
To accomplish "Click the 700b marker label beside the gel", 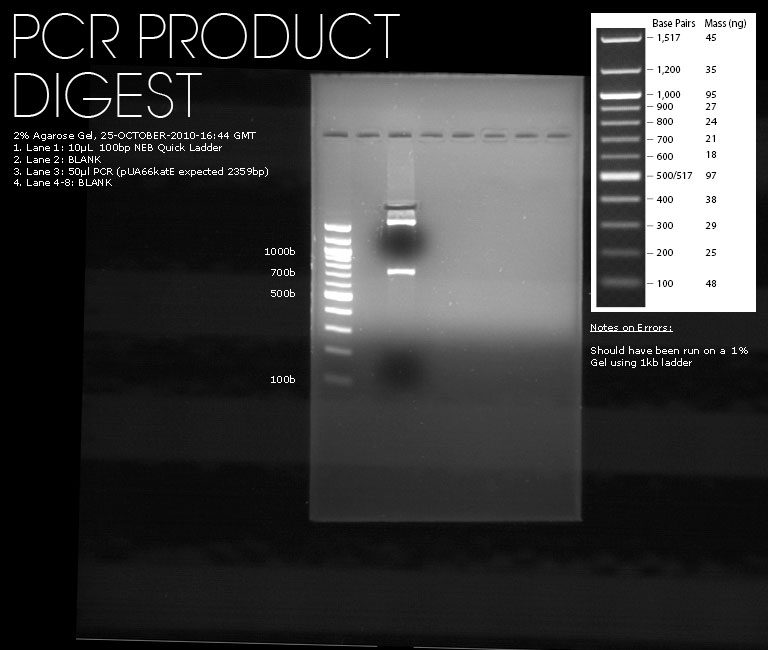I will tap(281, 272).
